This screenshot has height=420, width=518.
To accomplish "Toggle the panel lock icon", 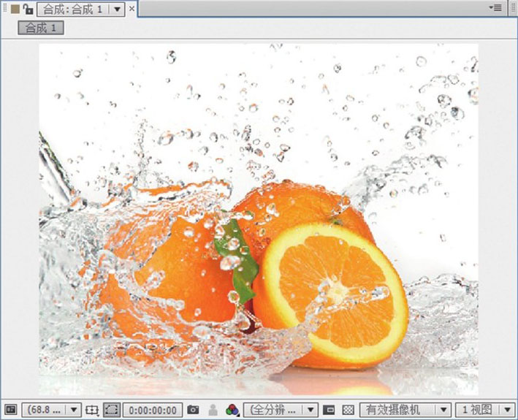I will (28, 9).
